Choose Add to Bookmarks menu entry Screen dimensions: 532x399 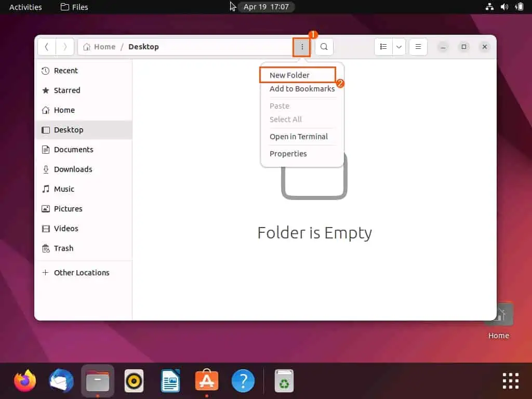pos(302,89)
